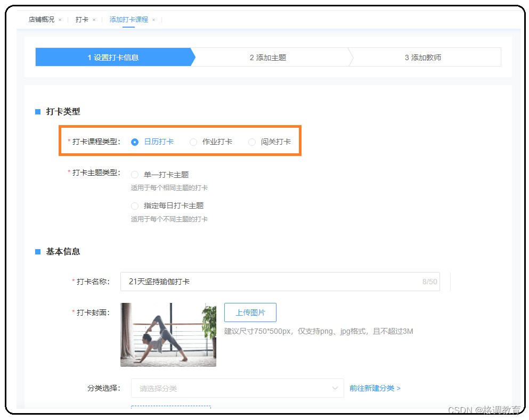The image size is (529, 420).
Task: Pick 闯关打卡 as course type
Action: click(252, 142)
